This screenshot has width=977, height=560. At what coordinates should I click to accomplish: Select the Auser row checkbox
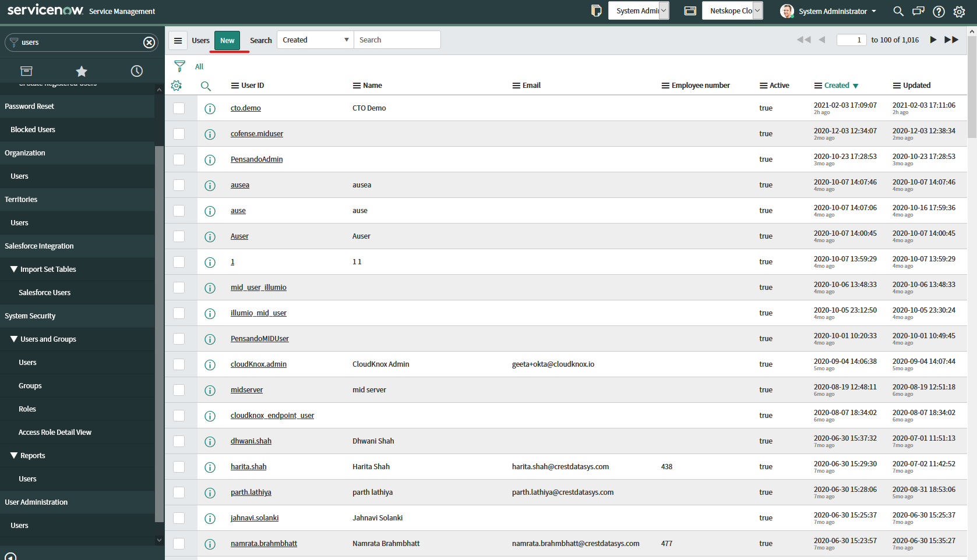pos(179,236)
